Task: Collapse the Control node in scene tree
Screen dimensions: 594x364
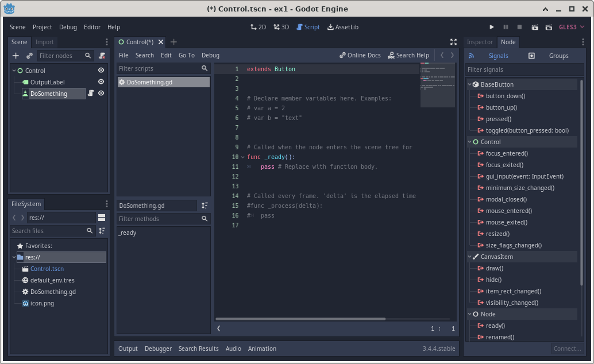Action: tap(14, 71)
